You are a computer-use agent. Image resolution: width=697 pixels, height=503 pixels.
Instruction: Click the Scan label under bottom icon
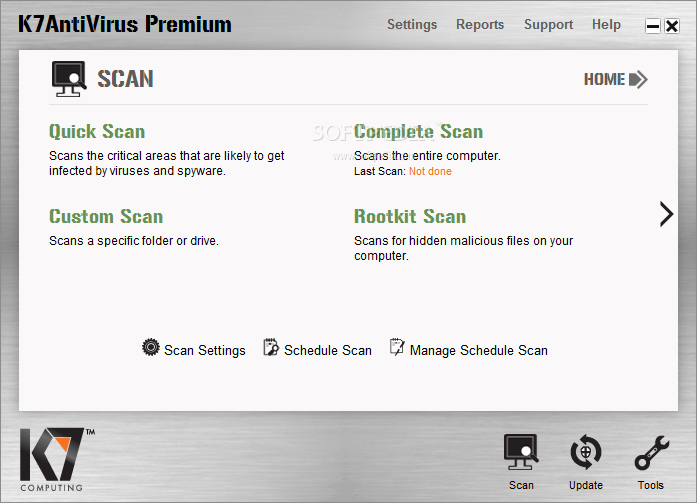click(521, 485)
